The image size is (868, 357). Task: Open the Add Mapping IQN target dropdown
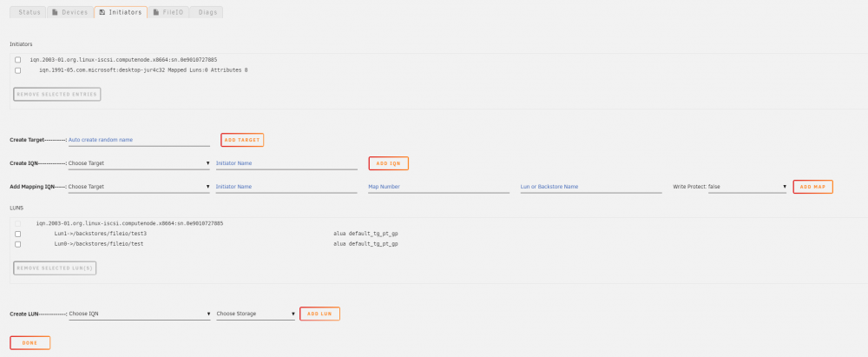(x=139, y=187)
